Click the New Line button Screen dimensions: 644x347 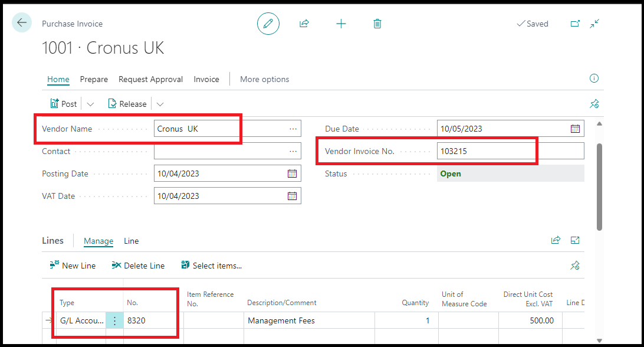tap(73, 266)
